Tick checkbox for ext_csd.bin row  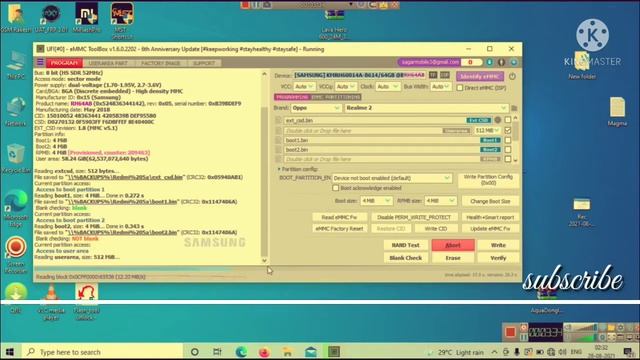click(508, 120)
